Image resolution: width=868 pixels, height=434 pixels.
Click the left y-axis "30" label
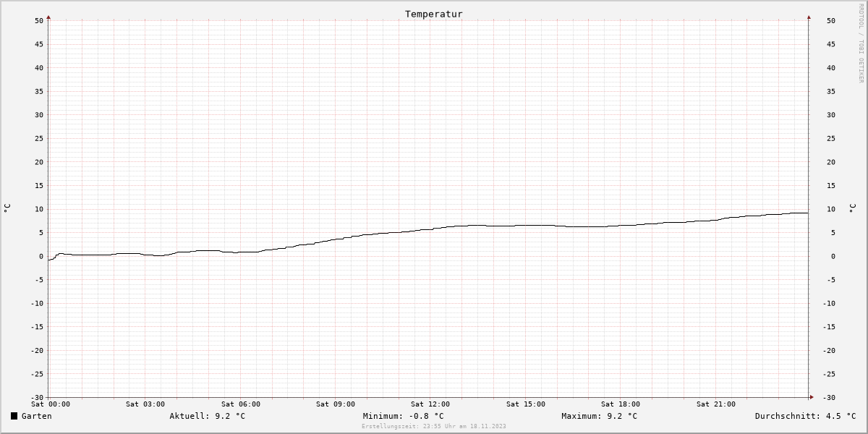40,115
